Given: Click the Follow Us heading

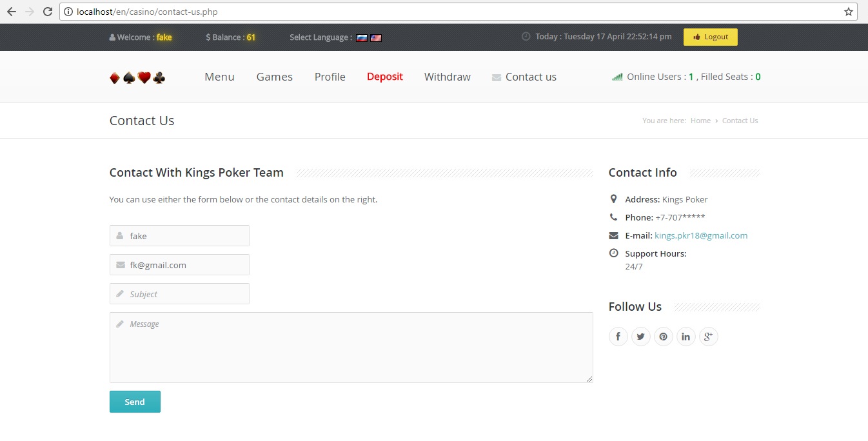Looking at the screenshot, I should coord(635,307).
